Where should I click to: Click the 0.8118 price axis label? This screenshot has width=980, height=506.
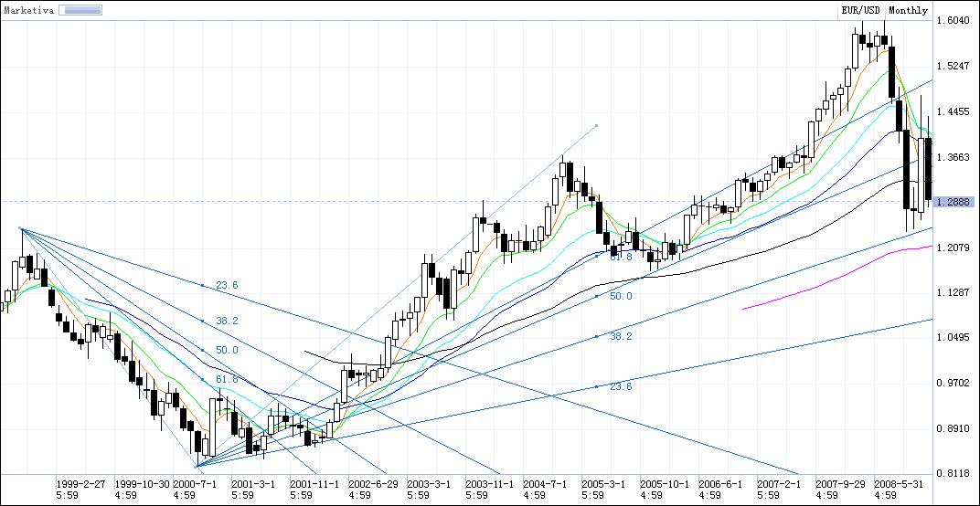pos(953,473)
